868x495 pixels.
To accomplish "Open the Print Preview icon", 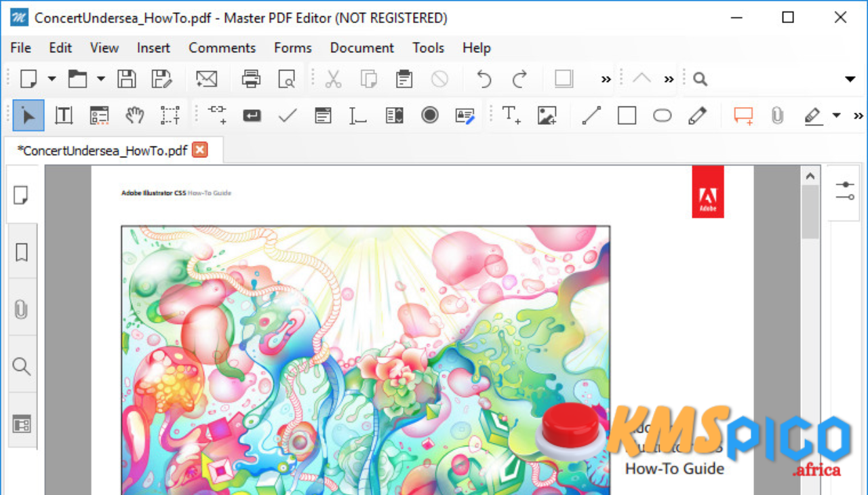I will pos(287,79).
